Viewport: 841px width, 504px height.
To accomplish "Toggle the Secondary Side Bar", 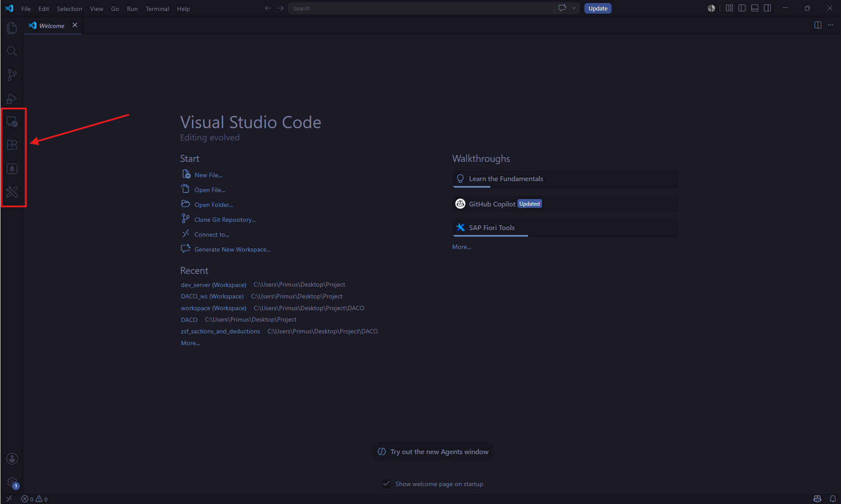I will (x=767, y=8).
